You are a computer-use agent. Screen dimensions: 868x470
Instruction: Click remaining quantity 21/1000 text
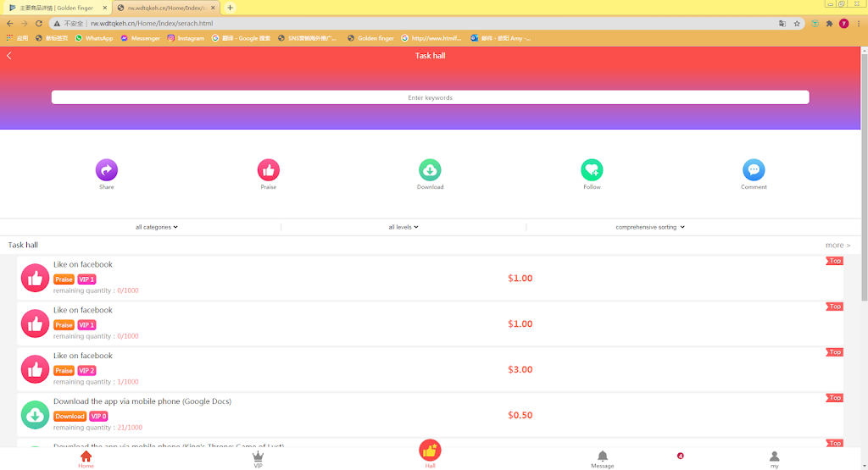[x=97, y=428]
